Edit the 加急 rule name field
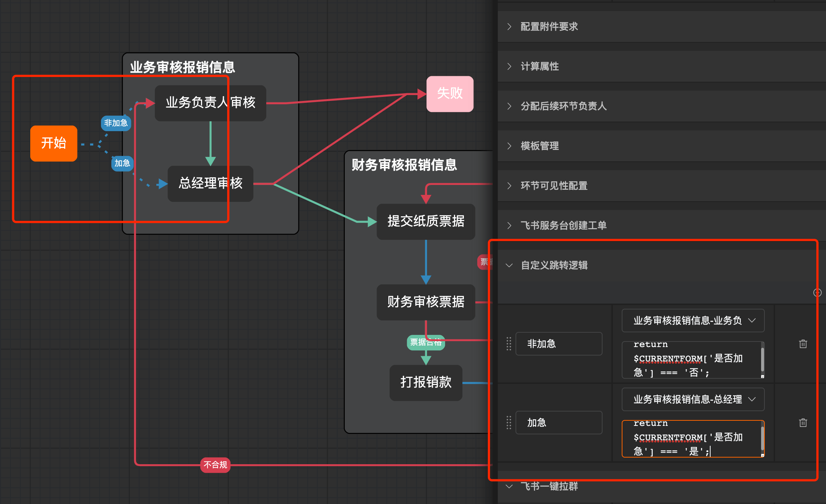826x504 pixels. coord(559,423)
